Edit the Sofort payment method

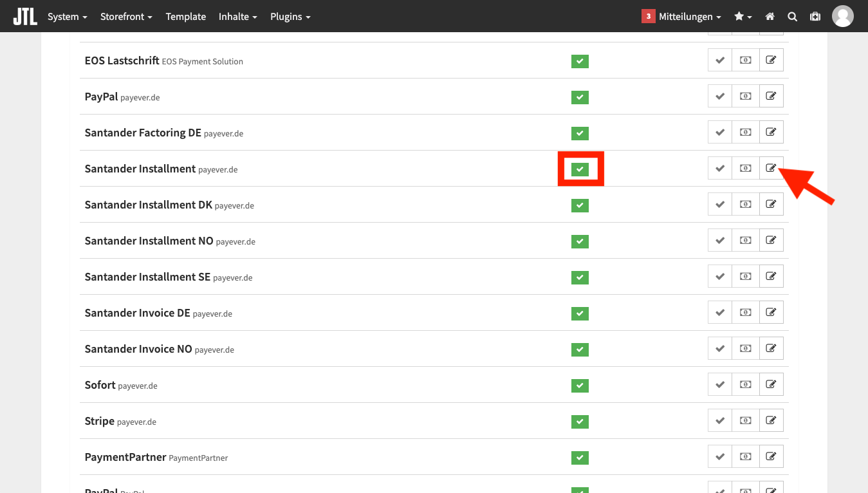771,384
